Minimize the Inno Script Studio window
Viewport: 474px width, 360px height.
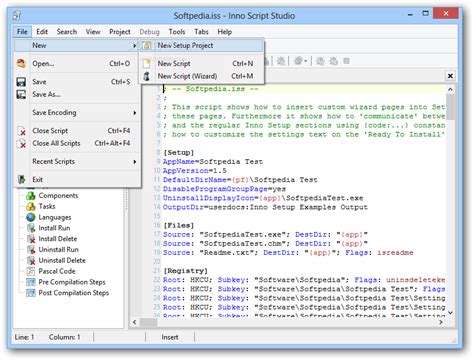[410, 14]
